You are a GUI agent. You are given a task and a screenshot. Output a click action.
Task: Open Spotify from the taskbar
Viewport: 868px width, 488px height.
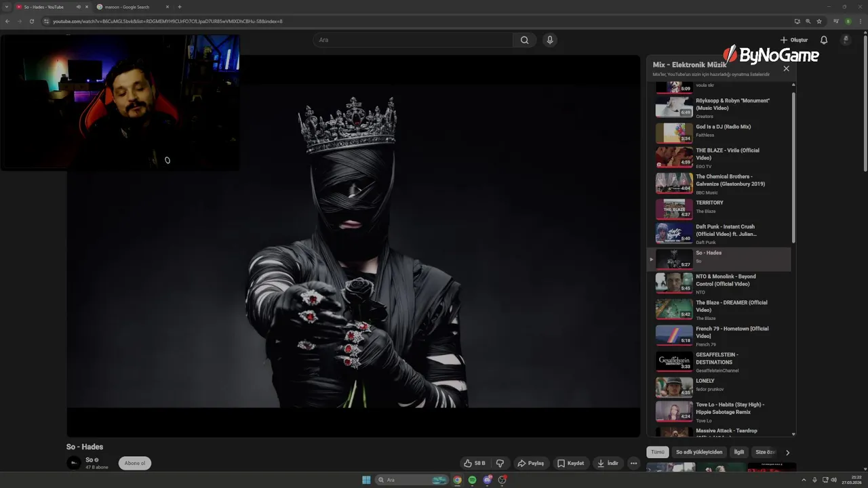click(473, 480)
